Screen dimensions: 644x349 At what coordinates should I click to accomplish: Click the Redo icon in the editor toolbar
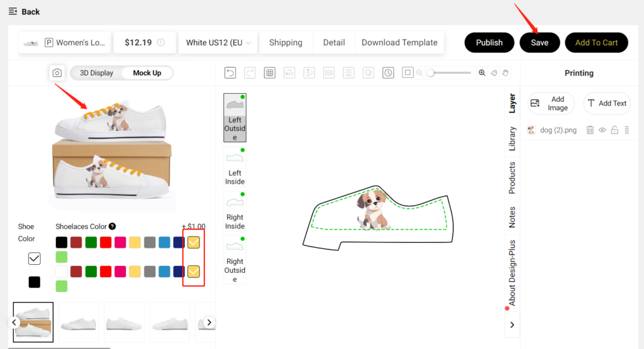coord(250,73)
